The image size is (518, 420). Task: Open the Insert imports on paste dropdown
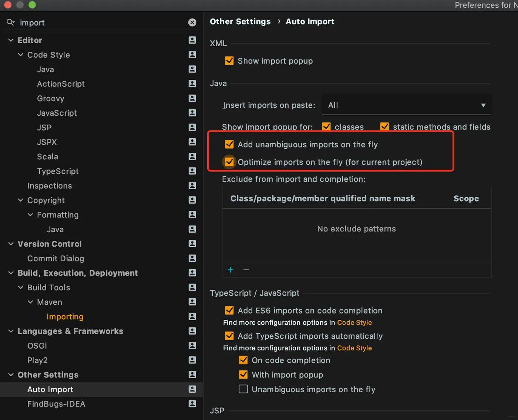[406, 105]
